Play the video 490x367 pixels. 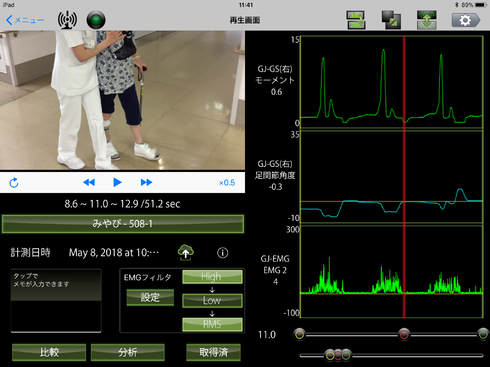pyautogui.click(x=117, y=182)
